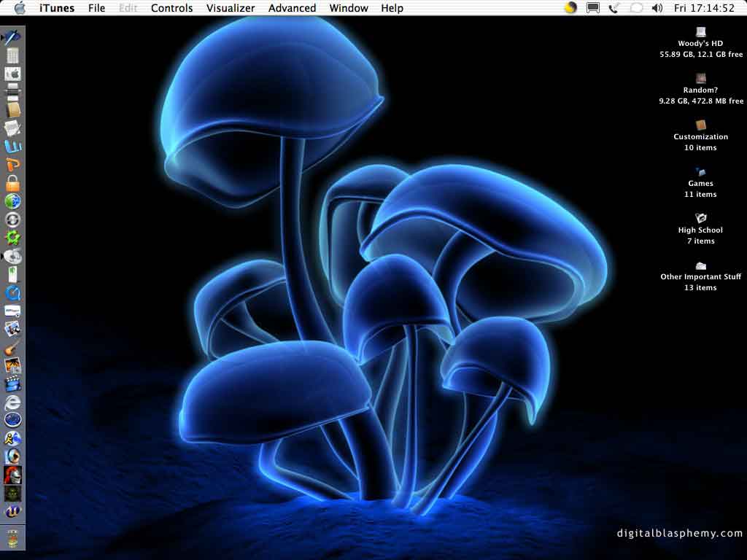Open the Displays menu bar icon
The image size is (747, 560).
pyautogui.click(x=592, y=7)
